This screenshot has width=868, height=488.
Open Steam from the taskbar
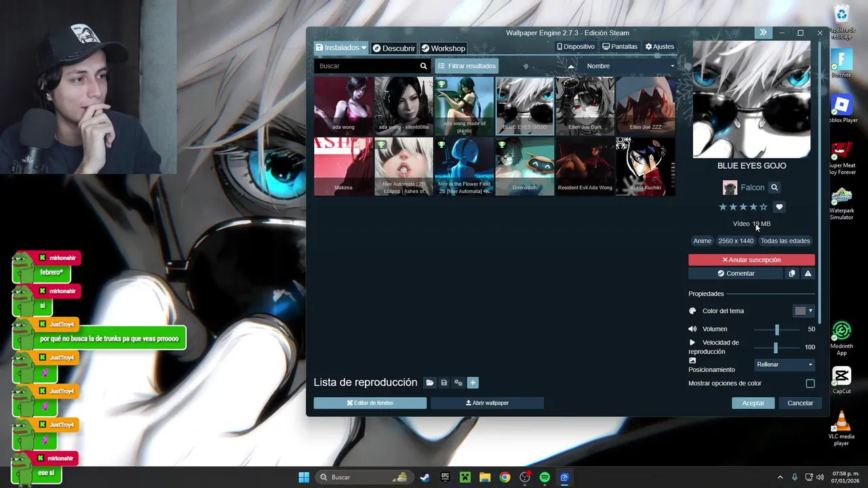425,477
